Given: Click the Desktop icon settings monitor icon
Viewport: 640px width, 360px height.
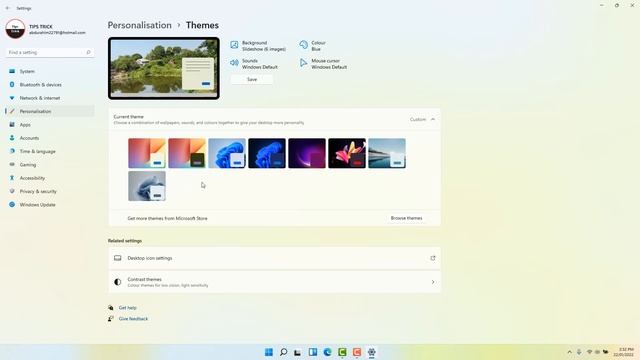Looking at the screenshot, I should 118,258.
